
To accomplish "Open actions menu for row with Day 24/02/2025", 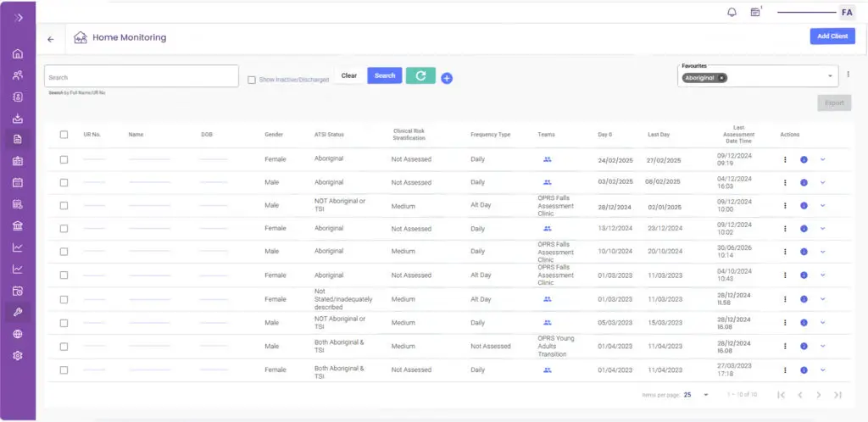I will point(785,159).
